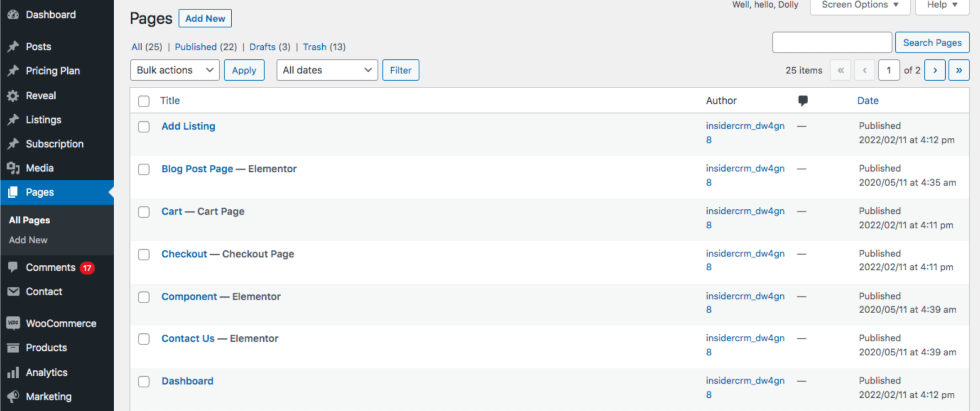The height and width of the screenshot is (411, 980).
Task: Open the Blog Post Page link
Action: pyautogui.click(x=197, y=169)
